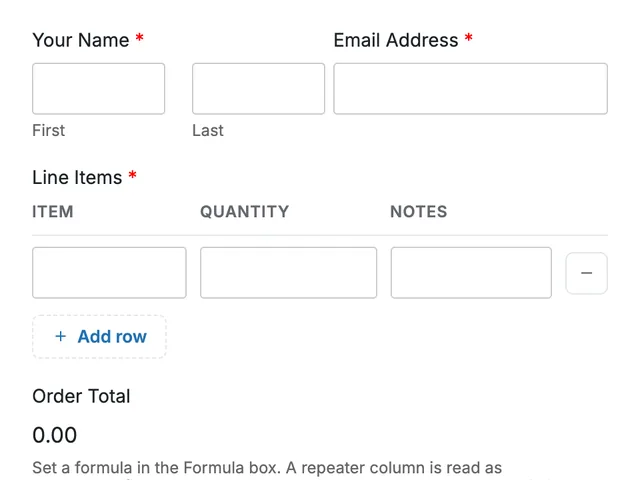Click into the Email Address field
This screenshot has width=640, height=480.
pos(470,89)
